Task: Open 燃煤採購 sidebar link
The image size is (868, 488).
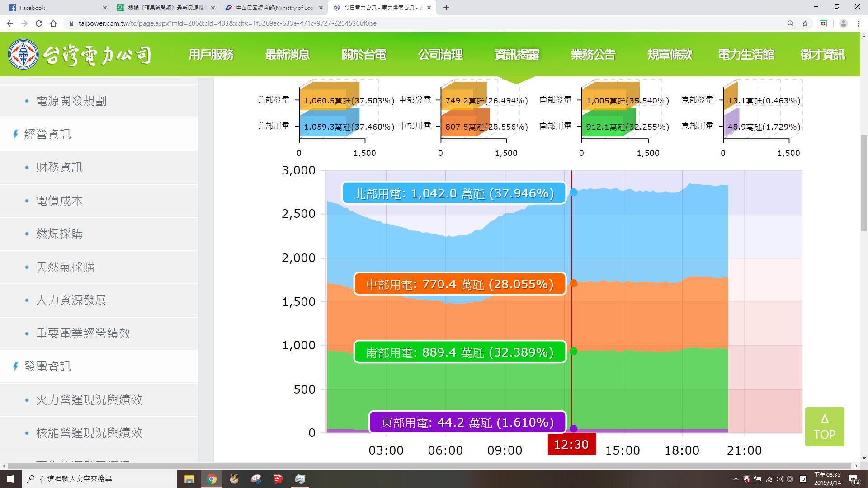Action: pos(99,234)
